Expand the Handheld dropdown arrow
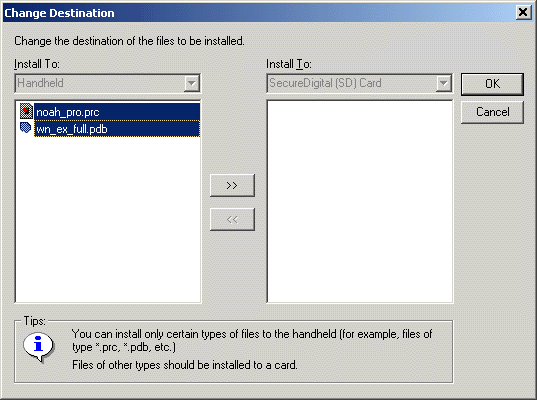The height and width of the screenshot is (400, 537). (x=191, y=83)
